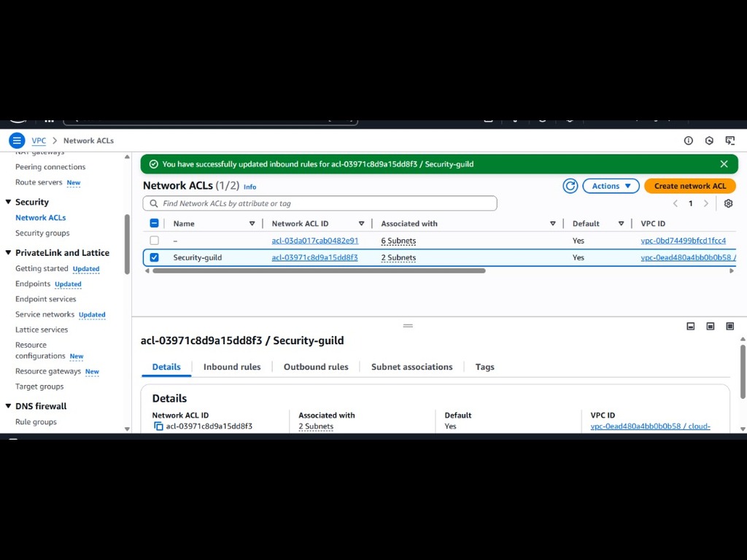Dismiss the green success banner with X
Viewport: 747px width, 560px height.
724,164
